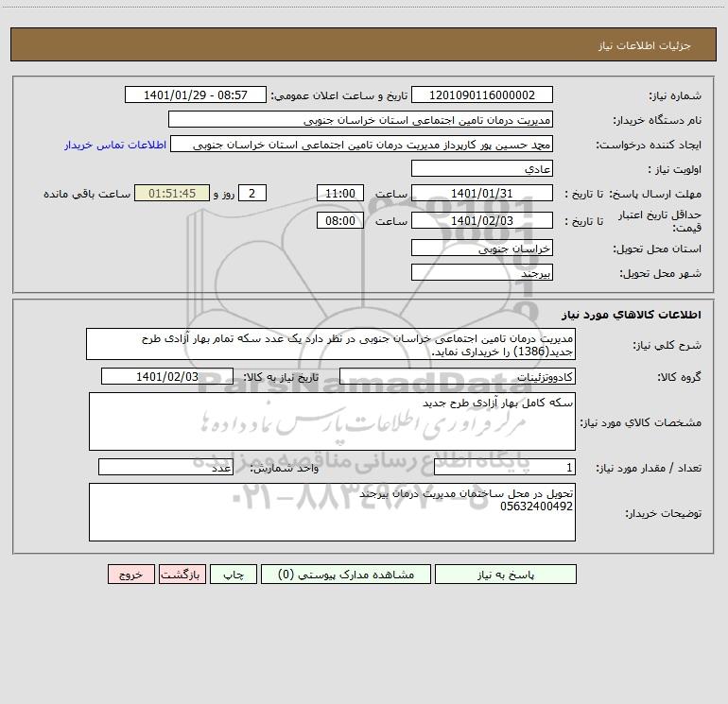Click the شرح کلی نیاز text area
The width and height of the screenshot is (728, 704).
tap(331, 344)
